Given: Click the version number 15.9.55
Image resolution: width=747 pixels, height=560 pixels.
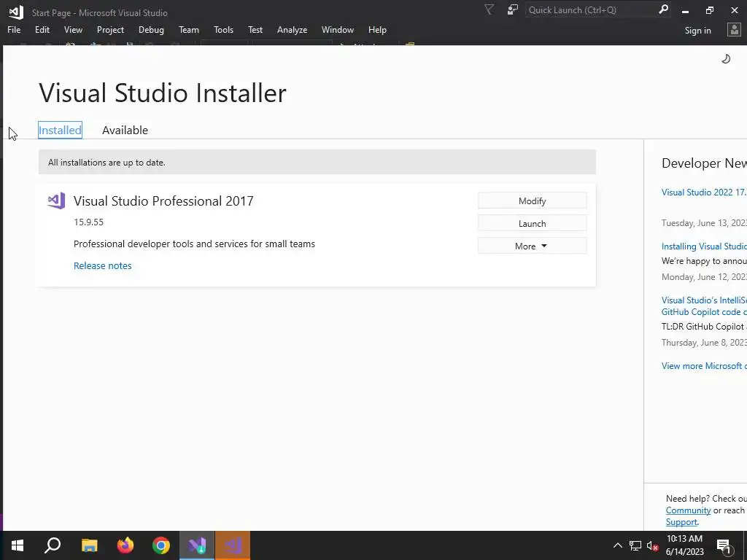Looking at the screenshot, I should (x=88, y=222).
